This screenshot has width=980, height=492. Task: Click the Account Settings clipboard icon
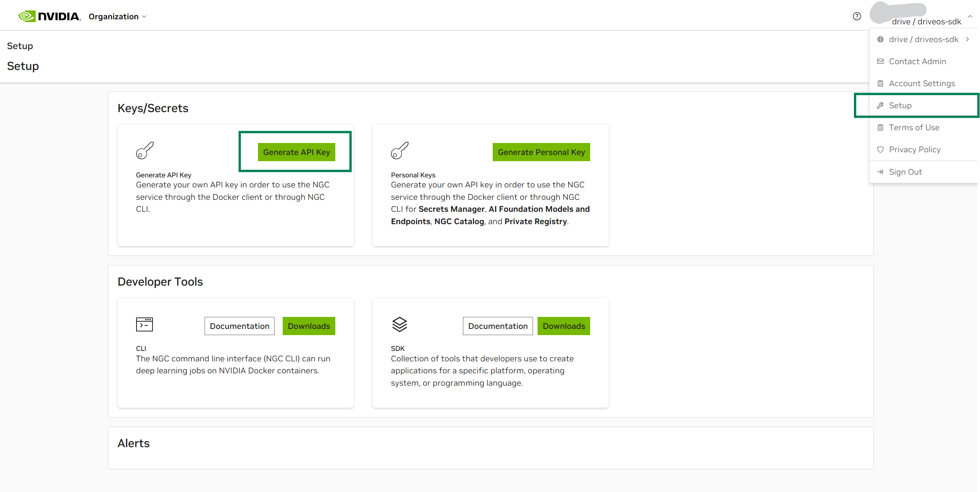(880, 83)
